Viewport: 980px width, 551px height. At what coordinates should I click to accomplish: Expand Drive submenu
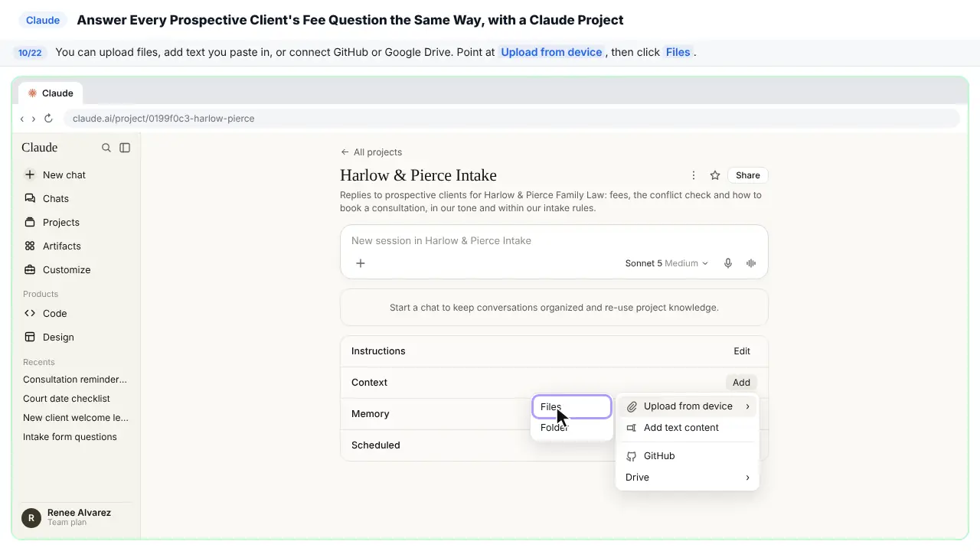[688, 478]
